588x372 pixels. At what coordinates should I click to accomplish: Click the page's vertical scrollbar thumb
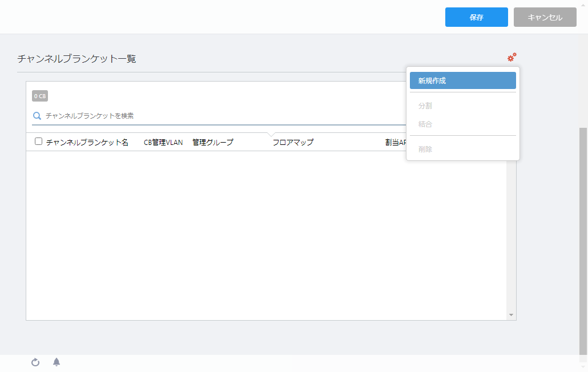[x=583, y=240]
